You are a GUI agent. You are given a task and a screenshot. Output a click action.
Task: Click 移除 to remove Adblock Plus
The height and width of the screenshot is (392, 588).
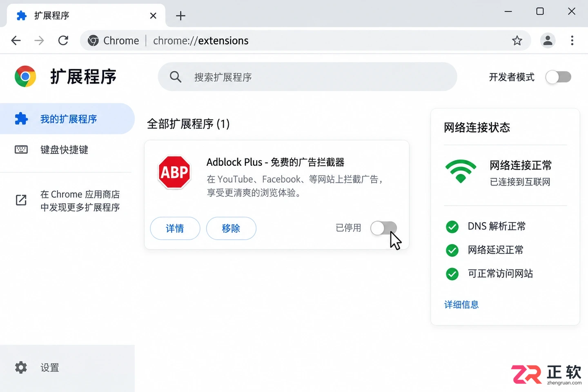(231, 228)
